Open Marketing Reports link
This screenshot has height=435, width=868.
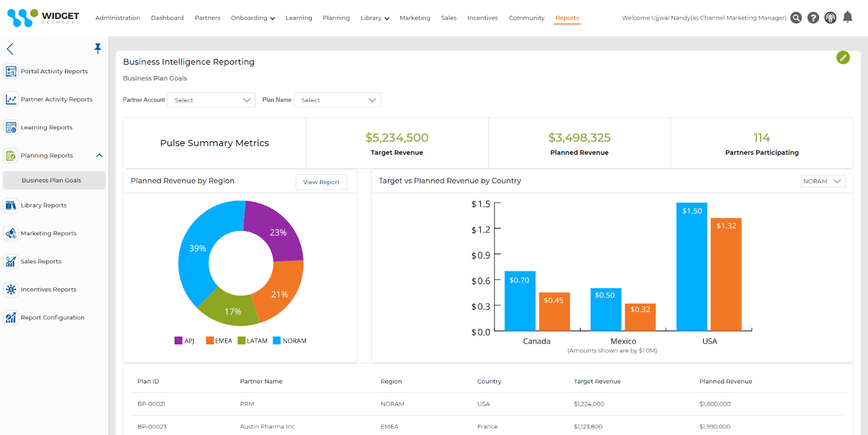point(49,234)
